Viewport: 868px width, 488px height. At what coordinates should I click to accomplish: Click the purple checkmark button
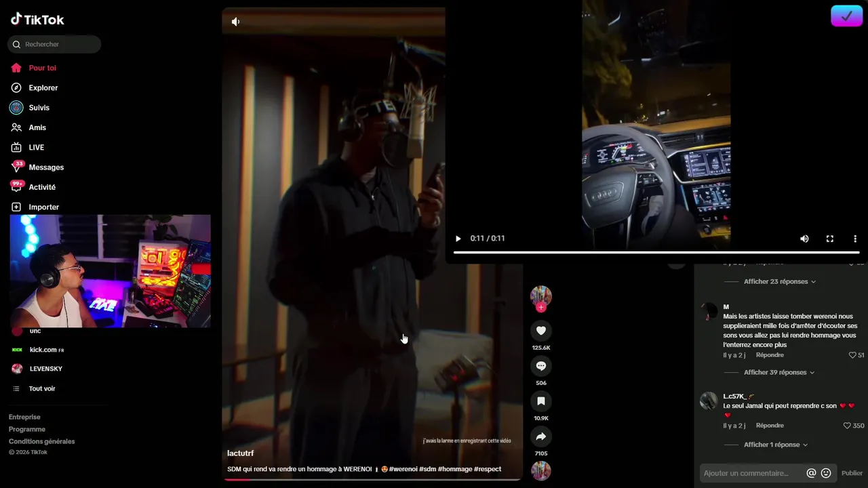click(846, 16)
